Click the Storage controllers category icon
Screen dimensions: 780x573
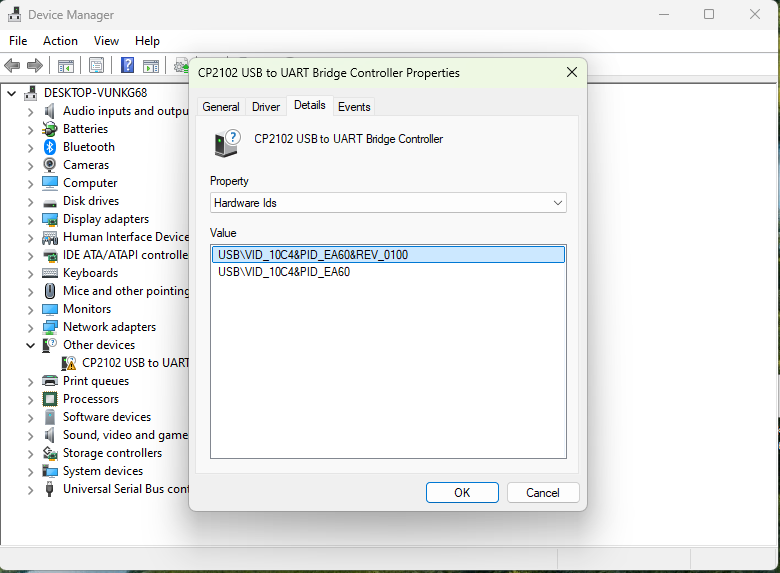point(50,453)
